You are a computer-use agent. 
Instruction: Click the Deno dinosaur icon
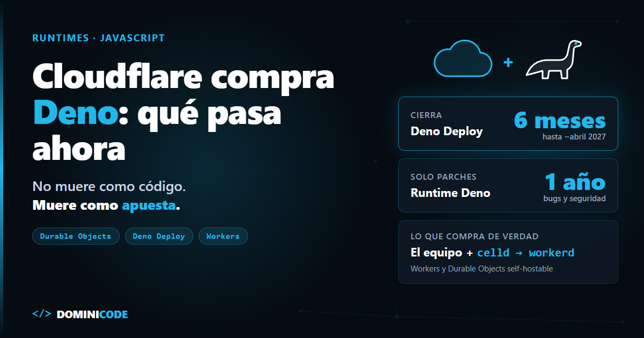pyautogui.click(x=554, y=60)
